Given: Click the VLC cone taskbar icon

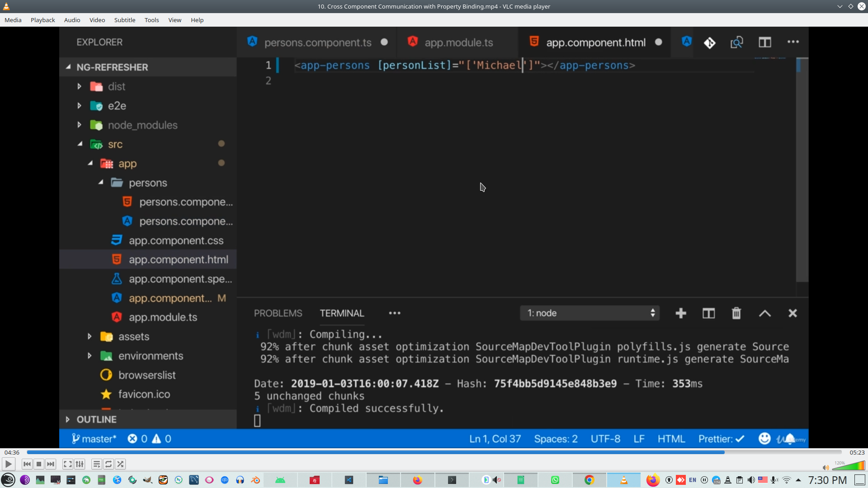Looking at the screenshot, I should pyautogui.click(x=623, y=480).
